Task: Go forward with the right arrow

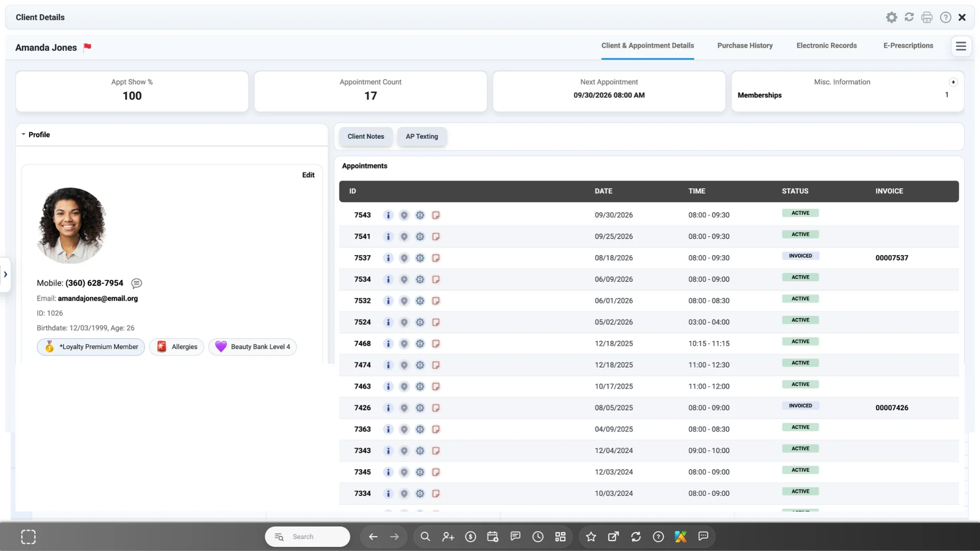Action: tap(395, 537)
